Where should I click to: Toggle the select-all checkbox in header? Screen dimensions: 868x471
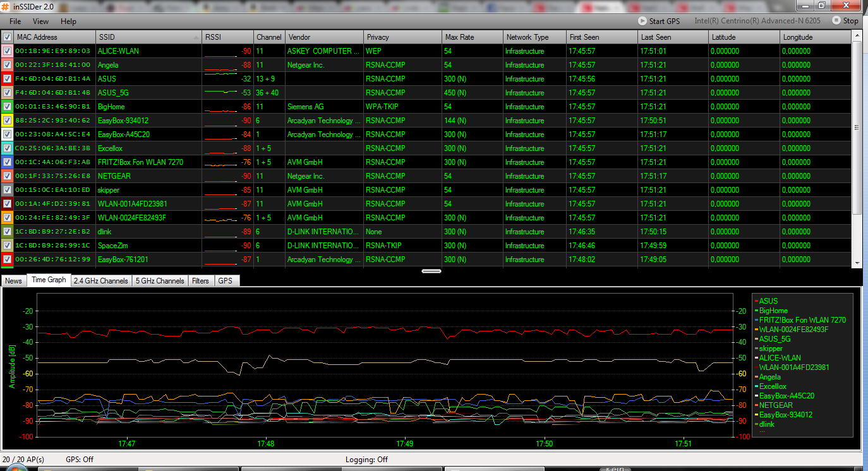pyautogui.click(x=7, y=37)
